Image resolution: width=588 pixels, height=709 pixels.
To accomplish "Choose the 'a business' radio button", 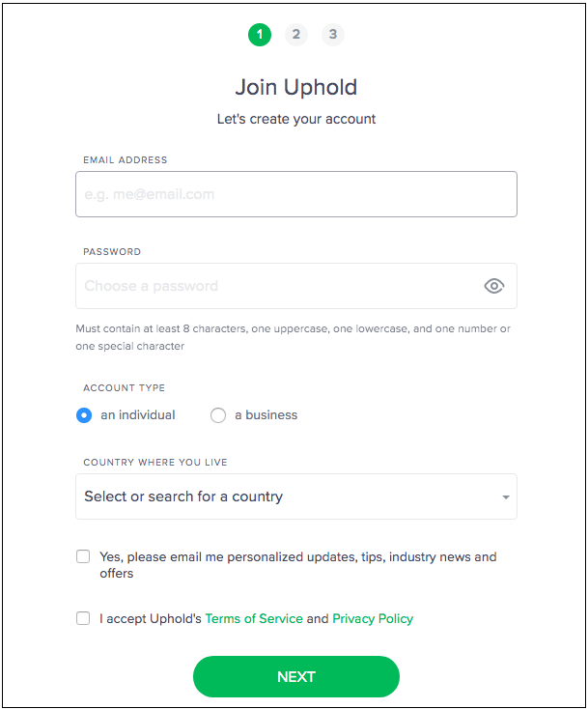I will click(x=218, y=415).
